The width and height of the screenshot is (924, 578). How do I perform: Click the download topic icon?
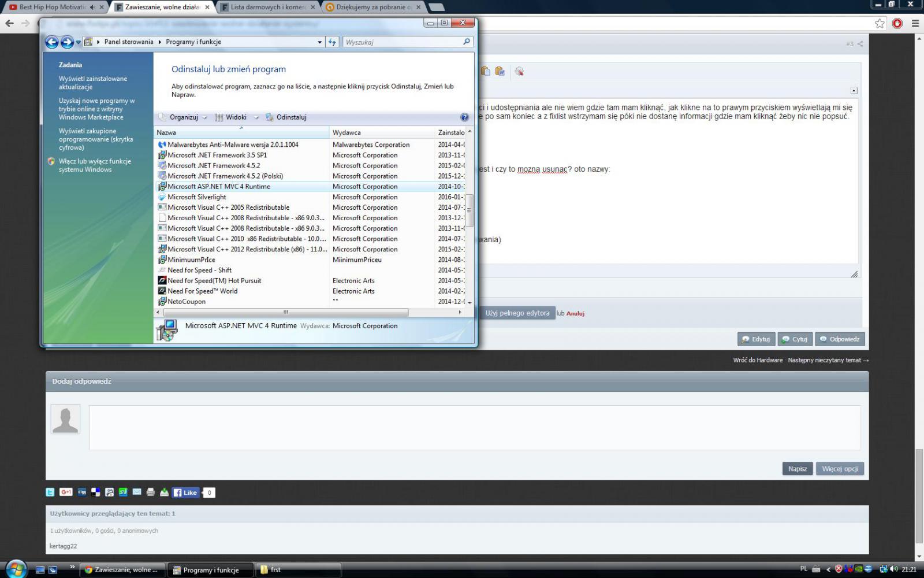pyautogui.click(x=165, y=492)
